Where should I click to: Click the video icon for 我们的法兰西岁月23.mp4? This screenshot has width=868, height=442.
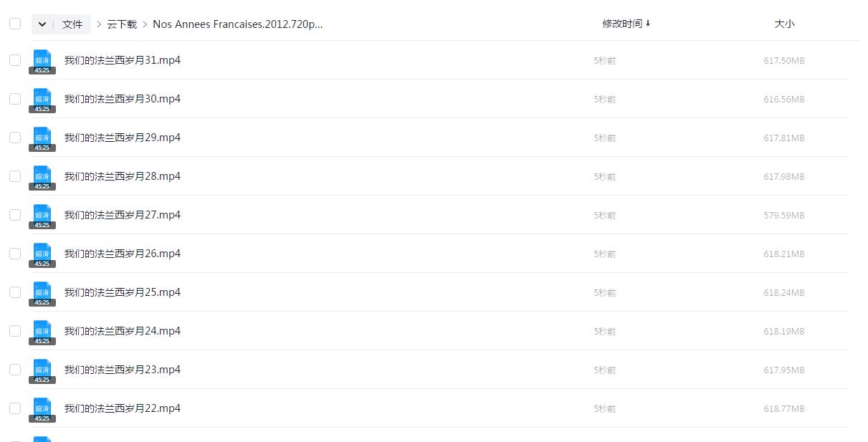coord(42,370)
